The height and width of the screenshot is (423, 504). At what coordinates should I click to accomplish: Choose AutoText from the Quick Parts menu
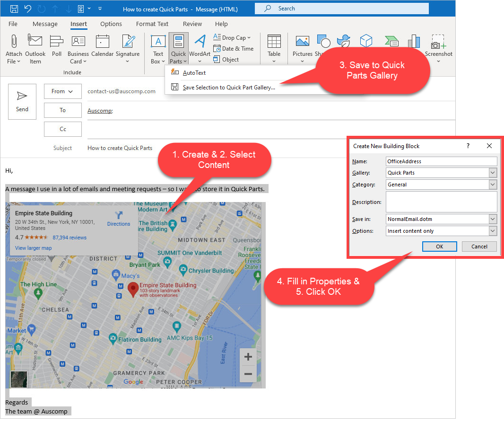click(x=194, y=73)
